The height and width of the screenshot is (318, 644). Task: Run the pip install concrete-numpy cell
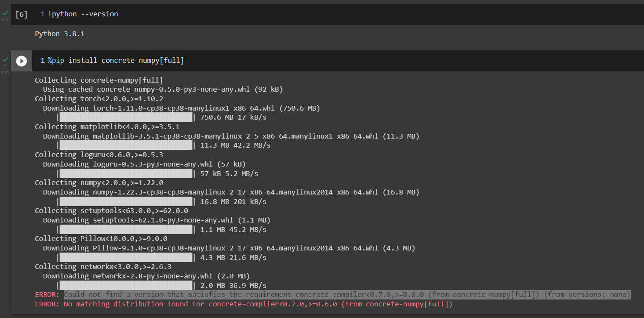[21, 61]
